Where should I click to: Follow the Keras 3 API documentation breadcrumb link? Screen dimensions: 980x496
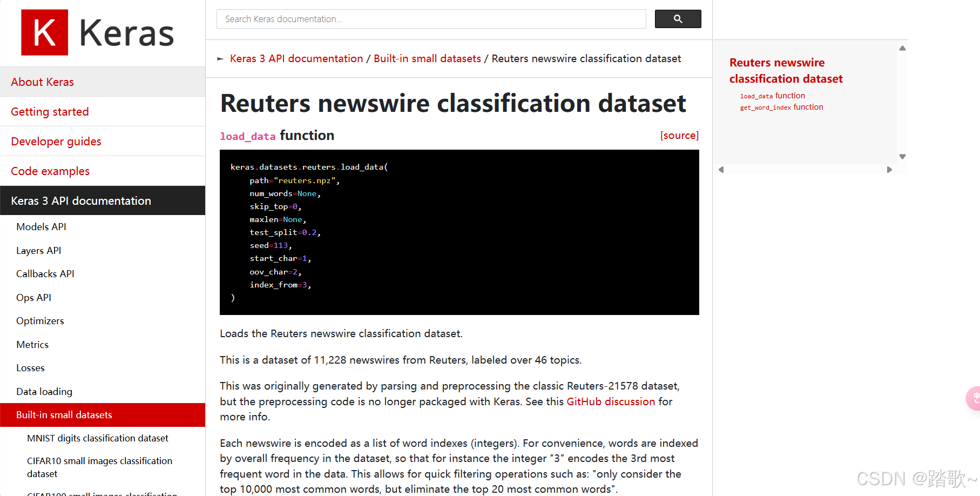(x=296, y=58)
